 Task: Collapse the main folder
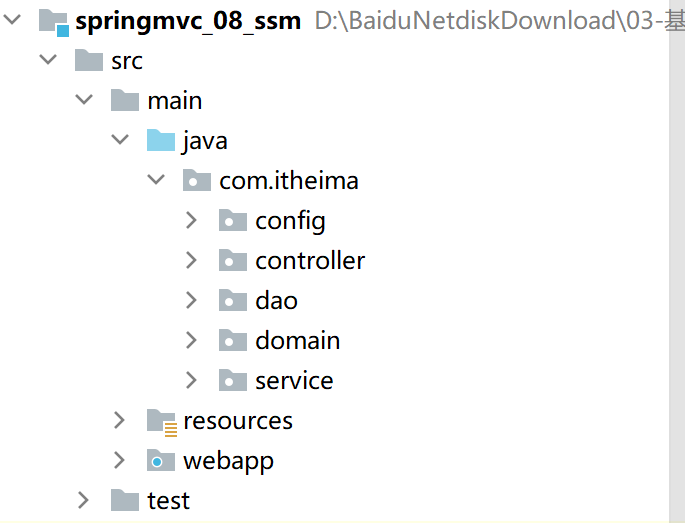click(x=84, y=101)
